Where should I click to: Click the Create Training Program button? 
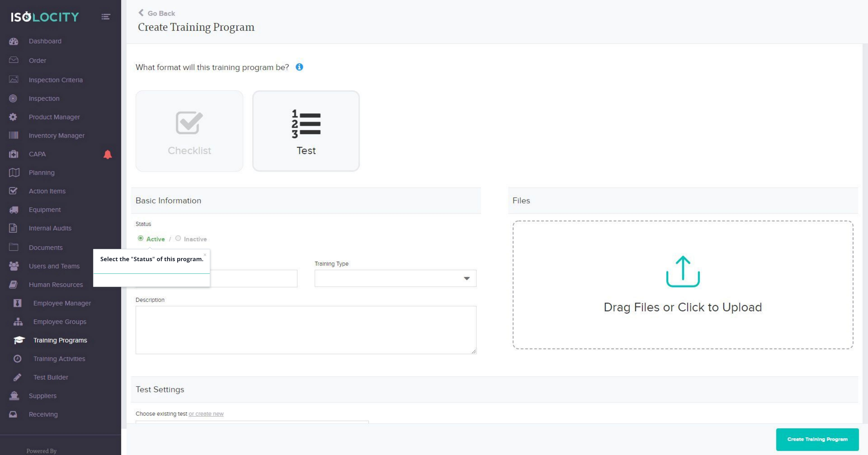tap(817, 439)
